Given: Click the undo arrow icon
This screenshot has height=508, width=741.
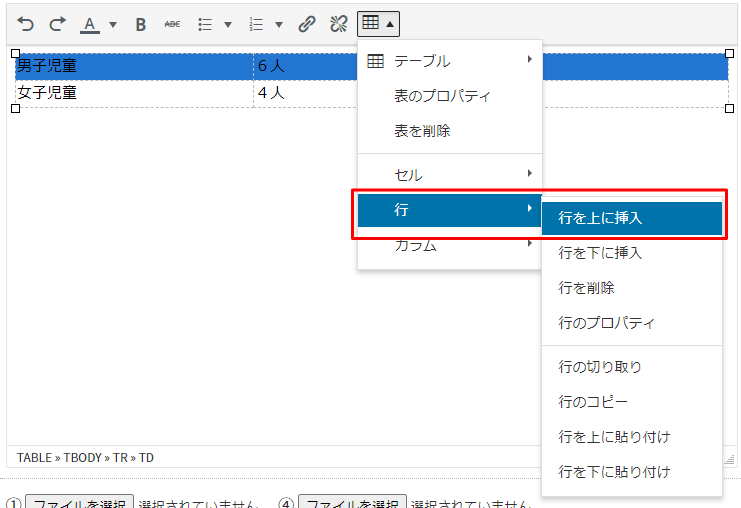Looking at the screenshot, I should click(25, 24).
